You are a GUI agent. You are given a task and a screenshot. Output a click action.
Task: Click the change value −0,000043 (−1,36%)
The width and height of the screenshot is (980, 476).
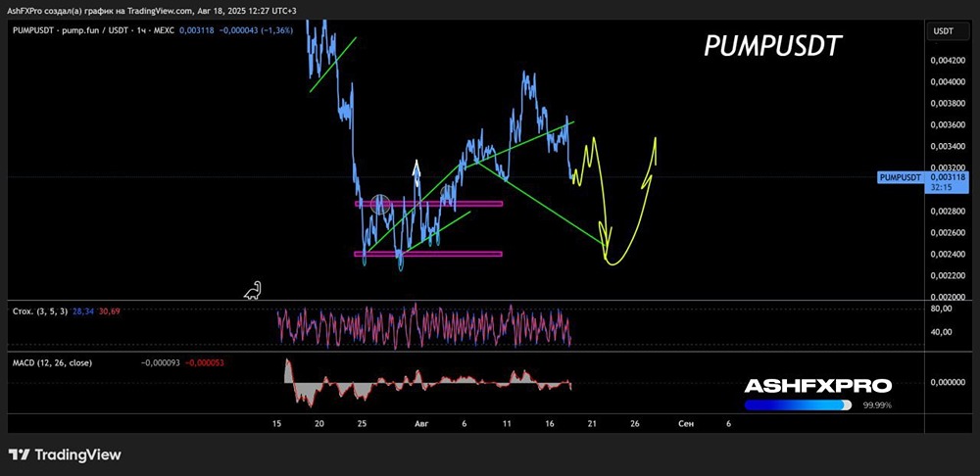click(x=254, y=29)
